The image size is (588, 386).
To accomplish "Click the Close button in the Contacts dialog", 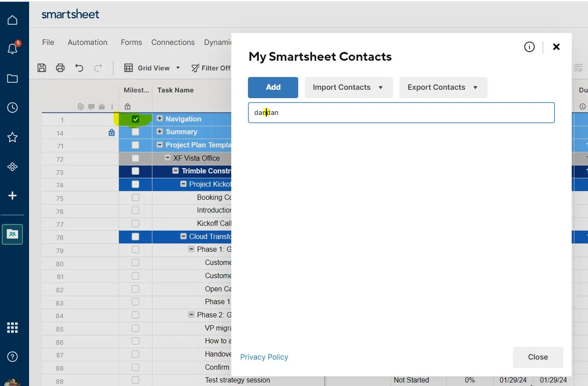I will pyautogui.click(x=538, y=357).
